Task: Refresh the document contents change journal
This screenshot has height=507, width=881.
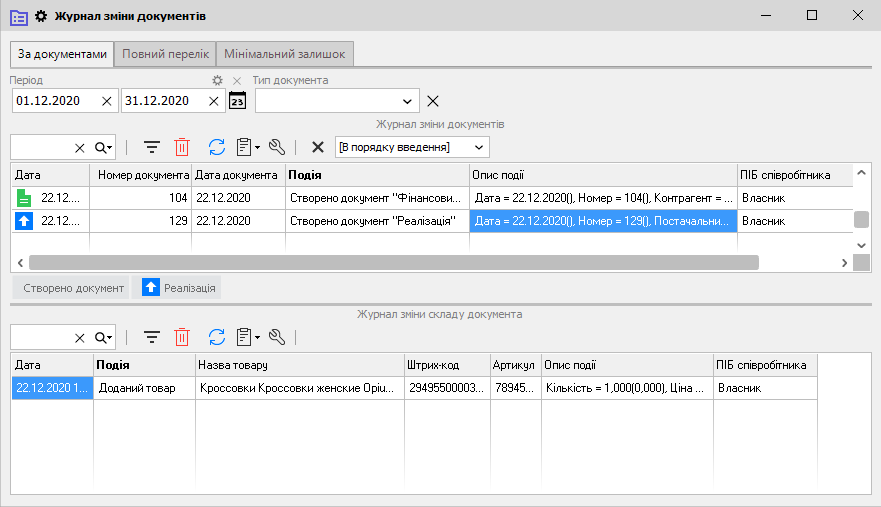Action: [217, 337]
